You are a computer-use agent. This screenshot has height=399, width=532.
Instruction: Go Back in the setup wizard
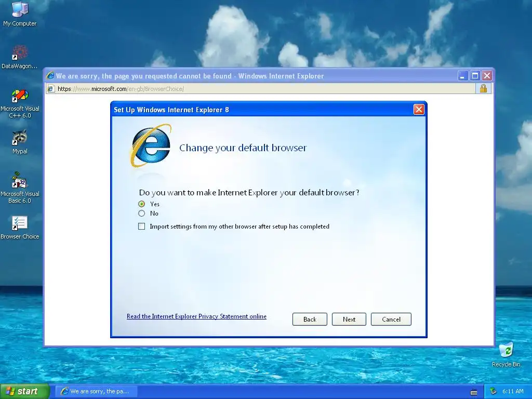point(310,320)
